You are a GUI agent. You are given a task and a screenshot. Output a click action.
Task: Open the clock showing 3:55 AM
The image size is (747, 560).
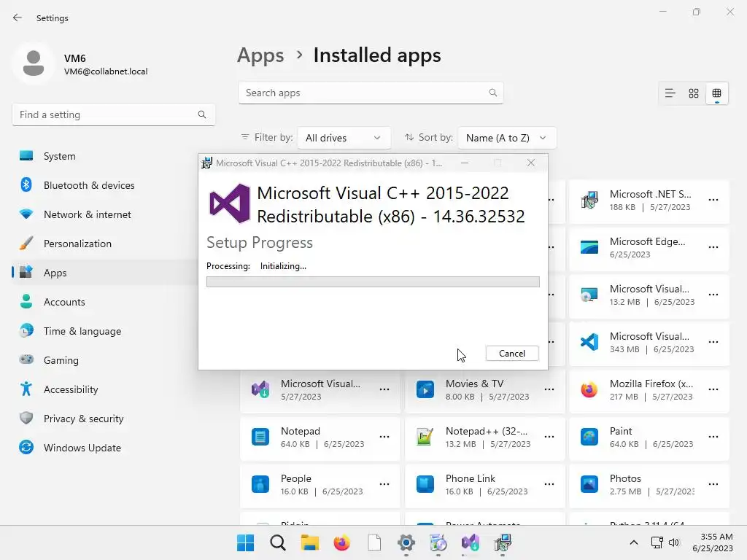(x=713, y=542)
